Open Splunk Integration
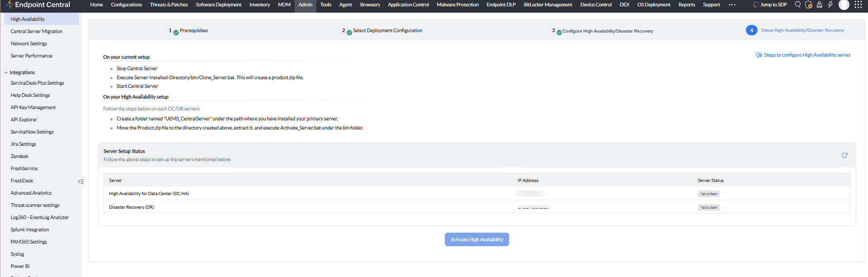 30,229
